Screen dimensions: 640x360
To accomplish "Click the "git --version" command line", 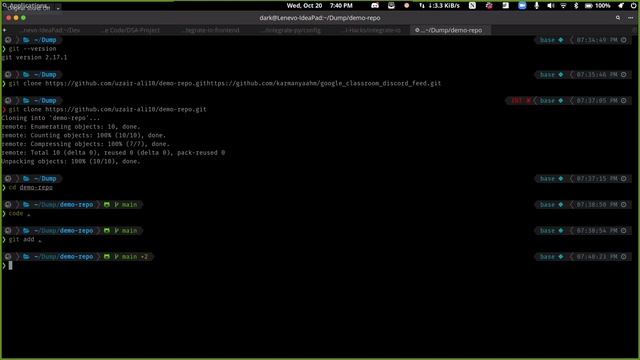I will coord(32,49).
